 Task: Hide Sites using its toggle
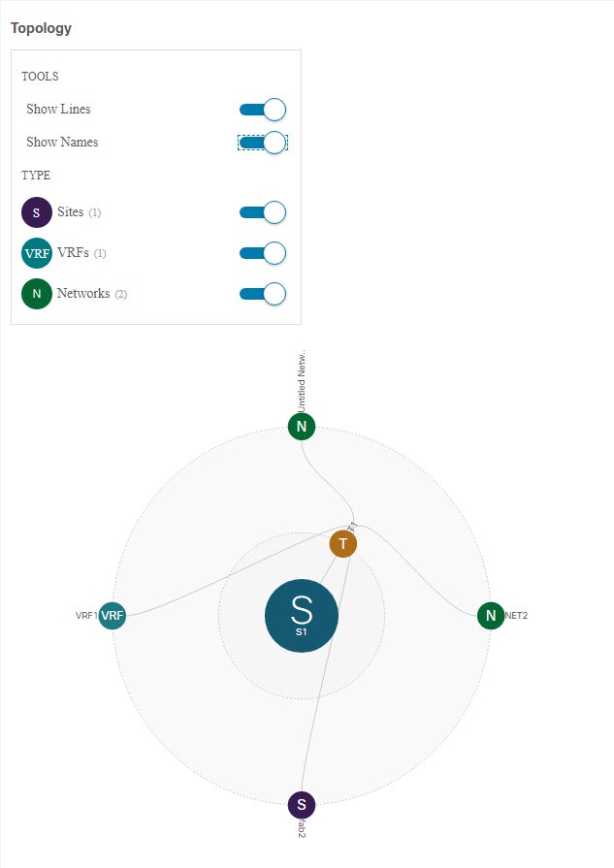263,212
